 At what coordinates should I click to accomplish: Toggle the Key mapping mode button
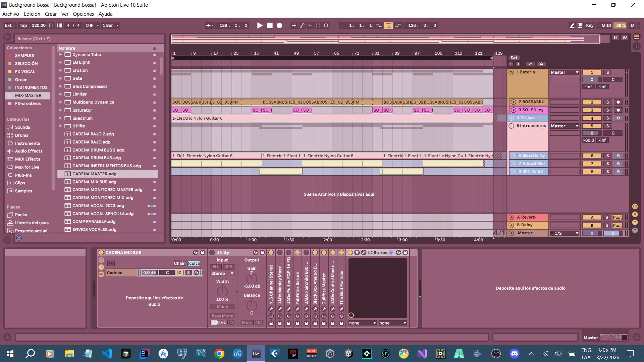[589, 25]
